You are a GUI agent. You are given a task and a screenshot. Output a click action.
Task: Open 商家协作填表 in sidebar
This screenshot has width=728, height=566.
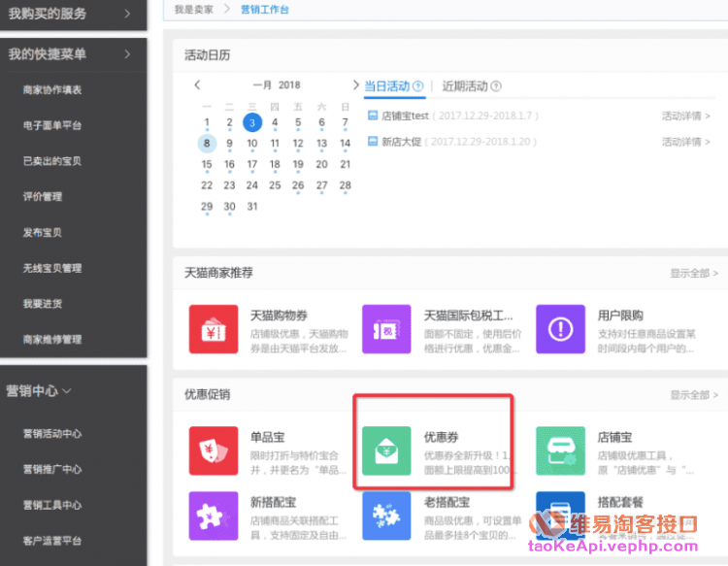pyautogui.click(x=52, y=89)
